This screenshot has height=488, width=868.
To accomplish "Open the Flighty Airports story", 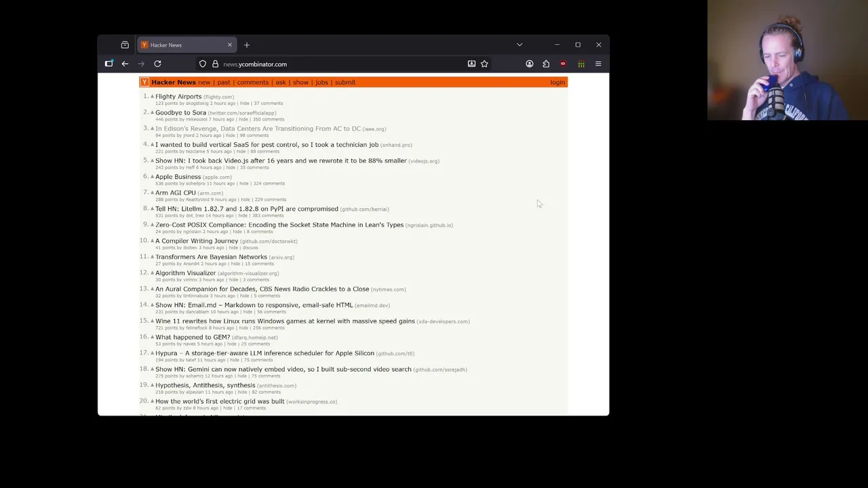I will pos(178,96).
